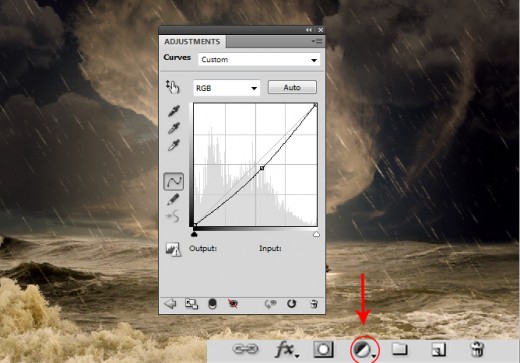Clip adjustment to layer below

(212, 304)
